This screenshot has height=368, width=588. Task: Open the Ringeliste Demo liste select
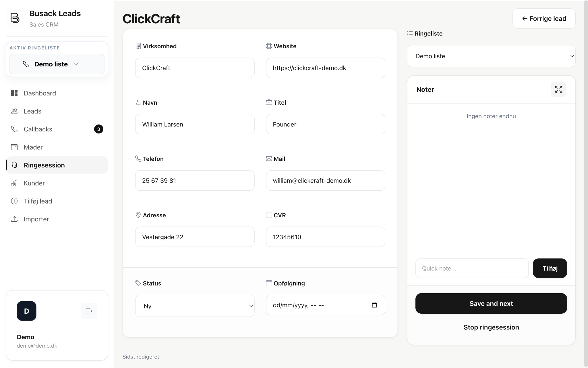point(491,56)
